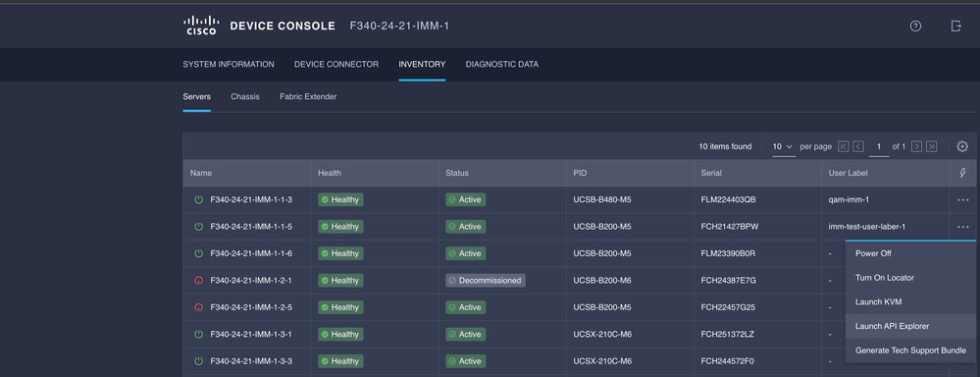Click power icon of F340-24-21-IMM-1-3-3
The height and width of the screenshot is (377, 980).
click(199, 361)
